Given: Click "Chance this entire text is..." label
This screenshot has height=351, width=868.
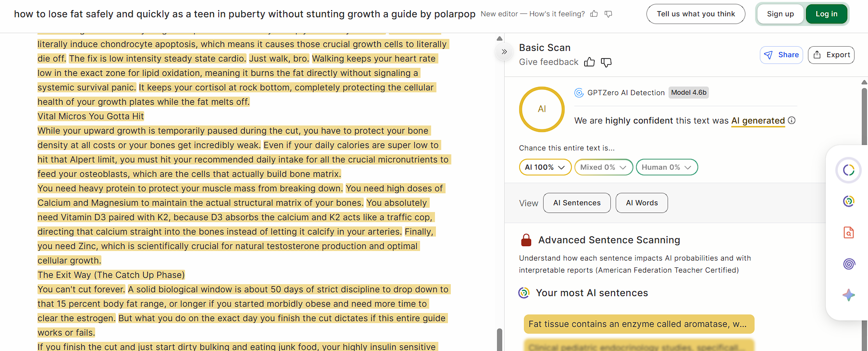Looking at the screenshot, I should coord(567,148).
